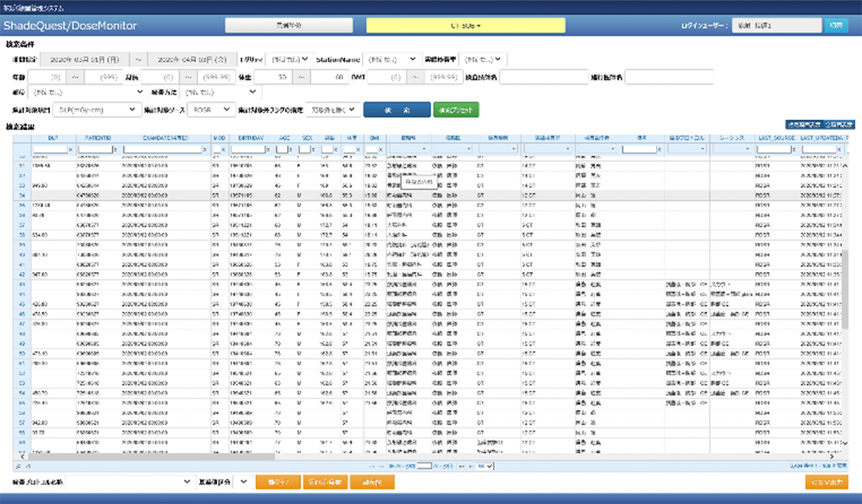Click the weight minimum field showing 50
862x504 pixels.
click(272, 77)
